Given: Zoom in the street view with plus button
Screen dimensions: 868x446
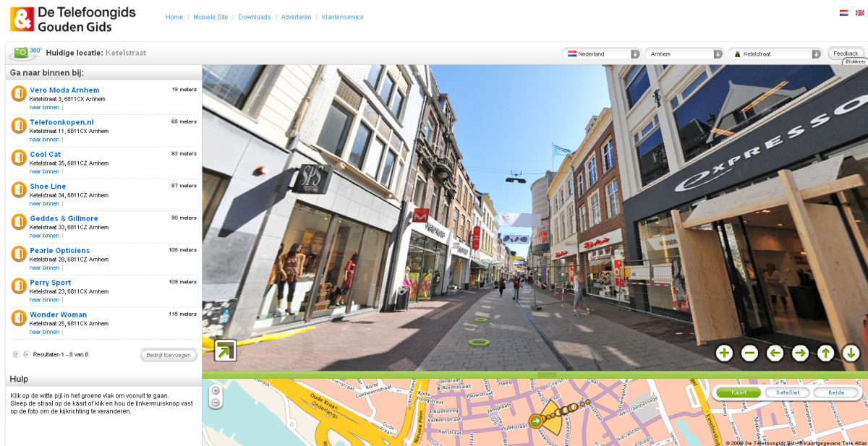Looking at the screenshot, I should [x=724, y=353].
